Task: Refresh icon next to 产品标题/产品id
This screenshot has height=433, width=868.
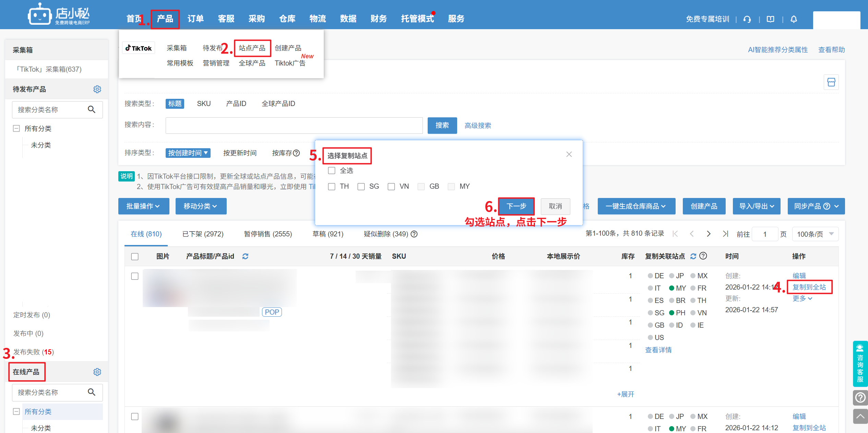Action: pos(245,256)
